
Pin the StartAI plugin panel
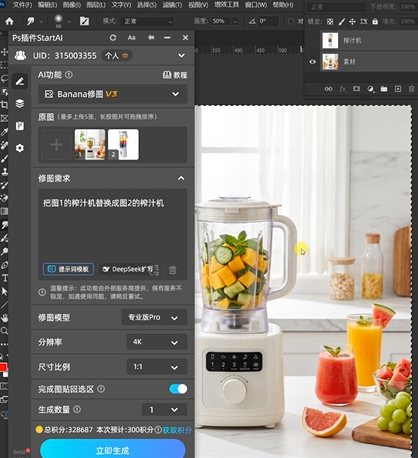pyautogui.click(x=151, y=38)
